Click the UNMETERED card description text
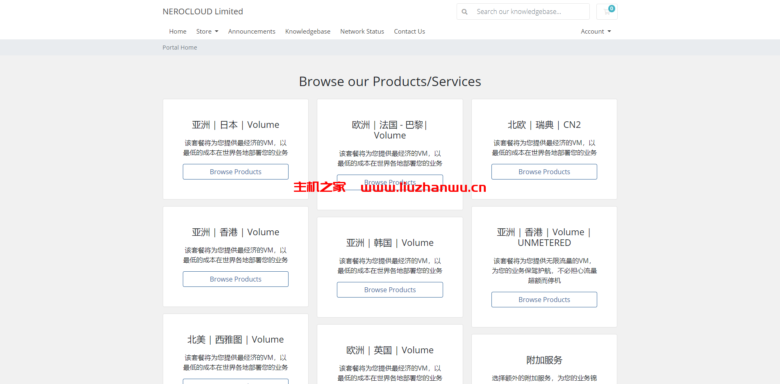 (x=544, y=271)
